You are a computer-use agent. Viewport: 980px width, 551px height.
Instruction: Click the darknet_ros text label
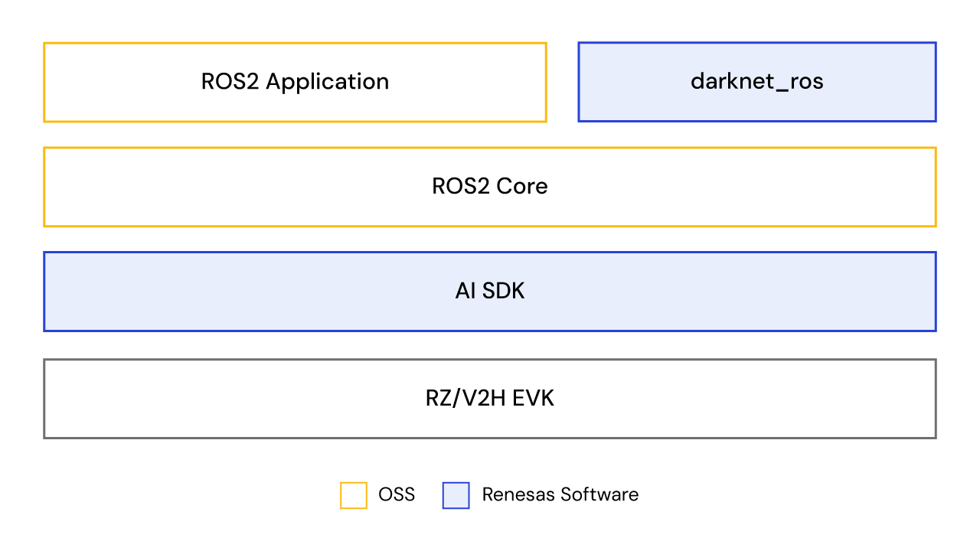[x=756, y=82]
